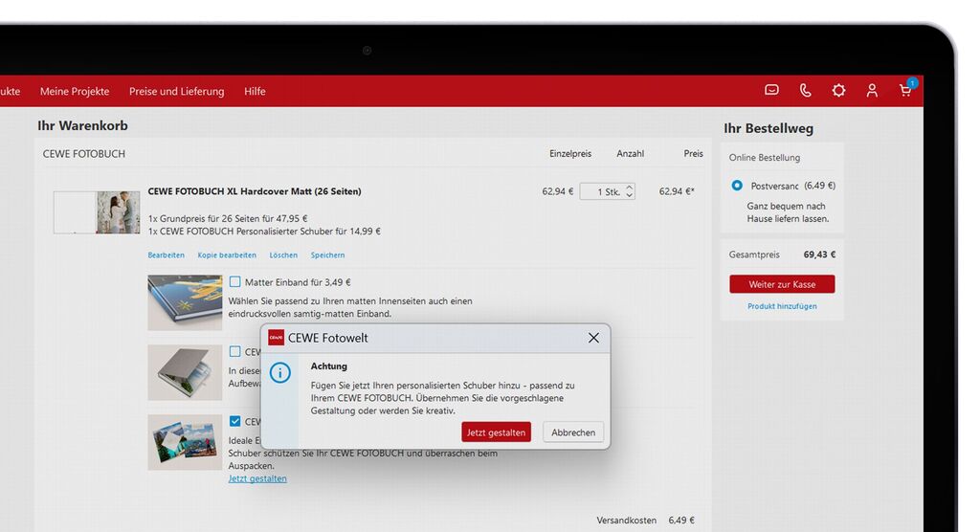Click the Matter Einband book thumbnail
Screen dimensions: 980x532
[x=185, y=302]
